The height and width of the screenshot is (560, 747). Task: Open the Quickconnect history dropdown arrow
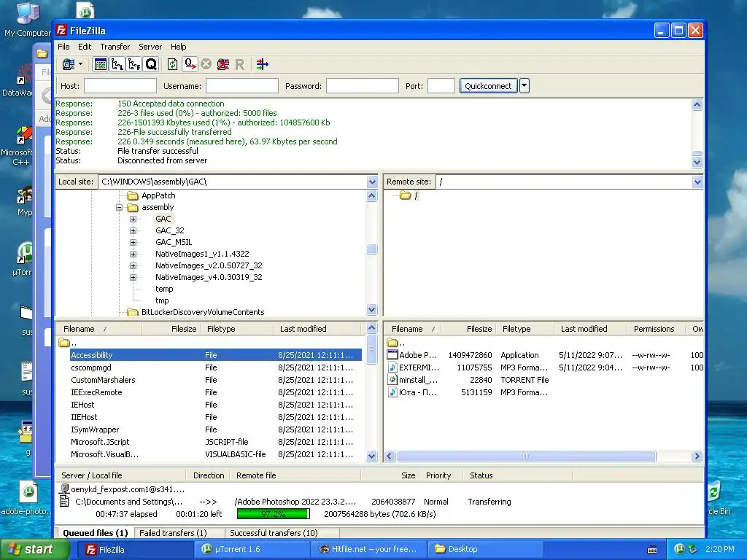524,86
